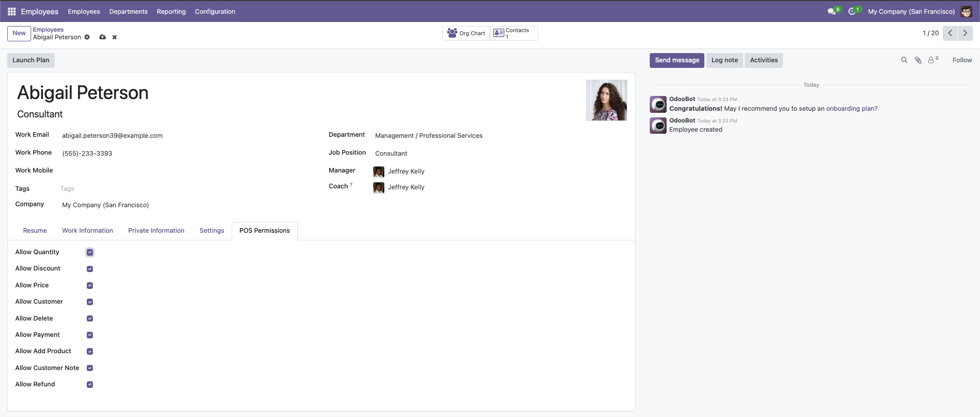Toggle the Allow Quantity checkbox
Viewport: 980px width, 417px height.
pos(90,252)
